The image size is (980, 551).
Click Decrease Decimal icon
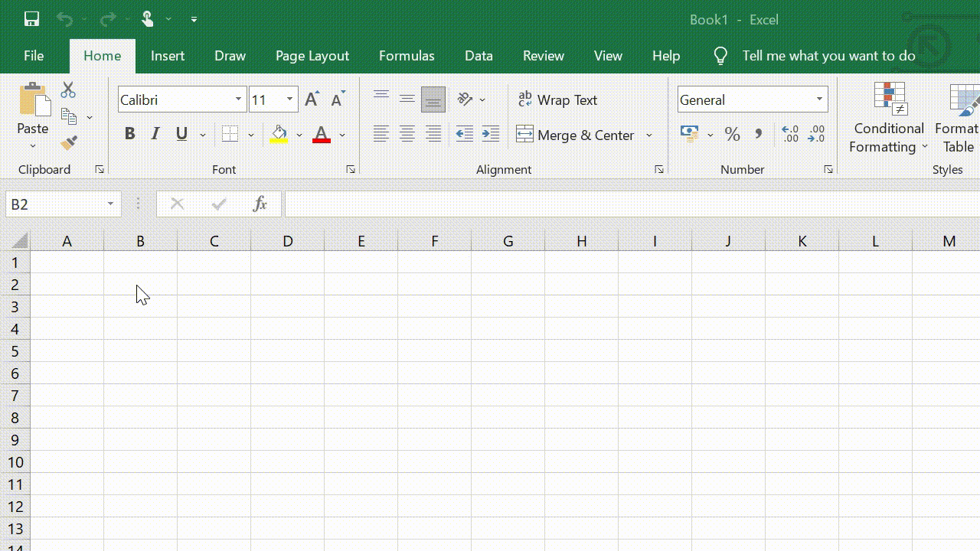pos(816,135)
